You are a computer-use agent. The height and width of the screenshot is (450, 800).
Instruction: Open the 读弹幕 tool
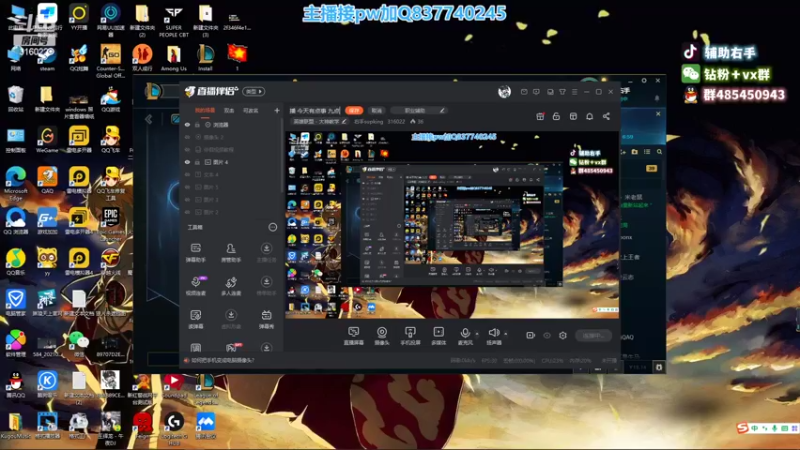coord(195,319)
